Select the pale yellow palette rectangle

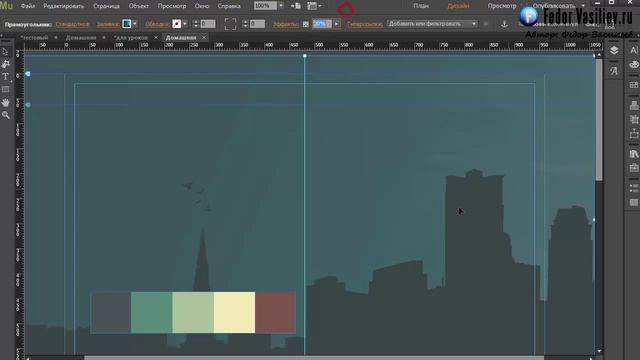pyautogui.click(x=234, y=312)
